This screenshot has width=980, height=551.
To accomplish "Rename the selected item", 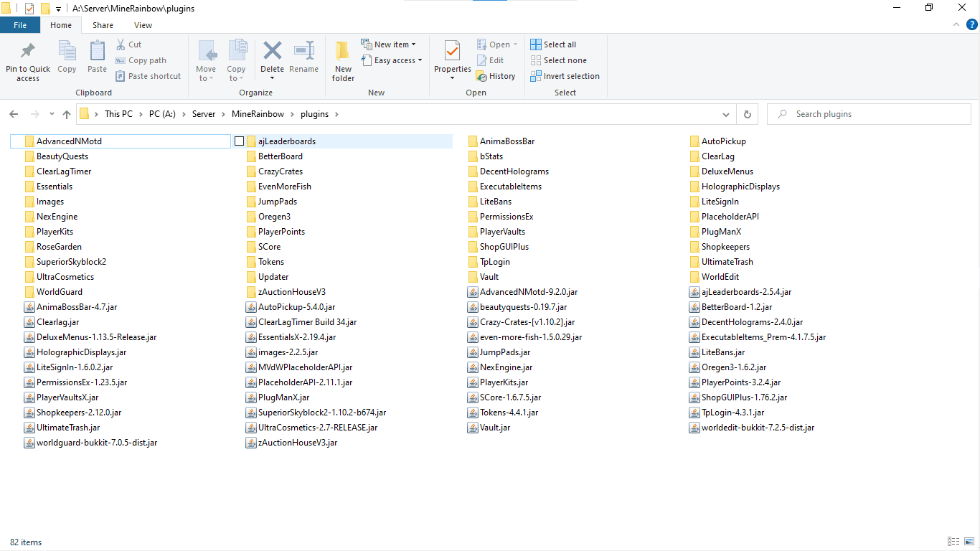I will pos(304,57).
